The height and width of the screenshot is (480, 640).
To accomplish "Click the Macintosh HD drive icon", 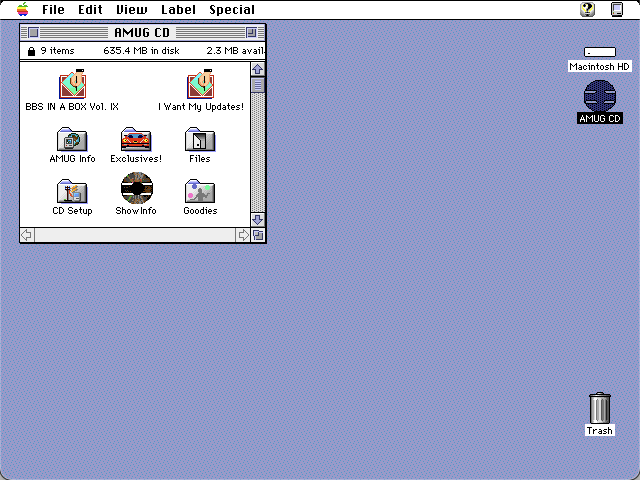I will [600, 52].
